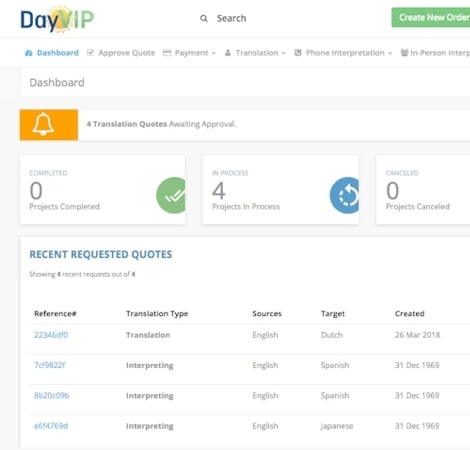Screen dimensions: 470x450
Task: Click the green completed checkmark icon
Action: [171, 195]
